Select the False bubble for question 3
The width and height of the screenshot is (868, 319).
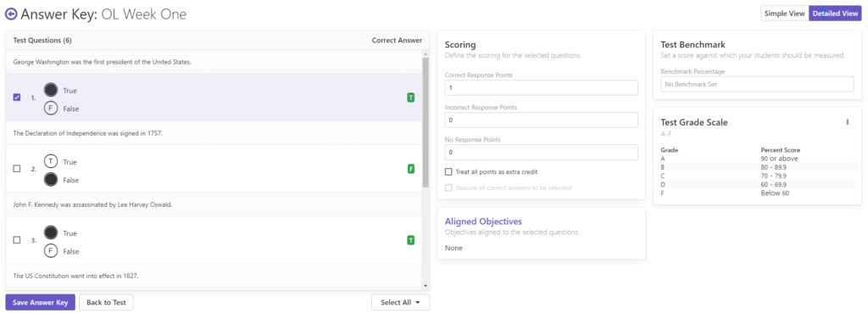(51, 251)
